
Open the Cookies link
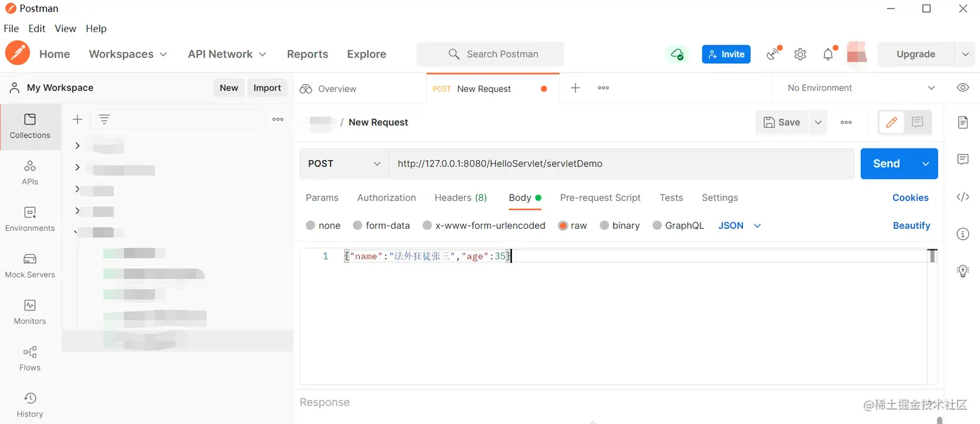click(911, 198)
